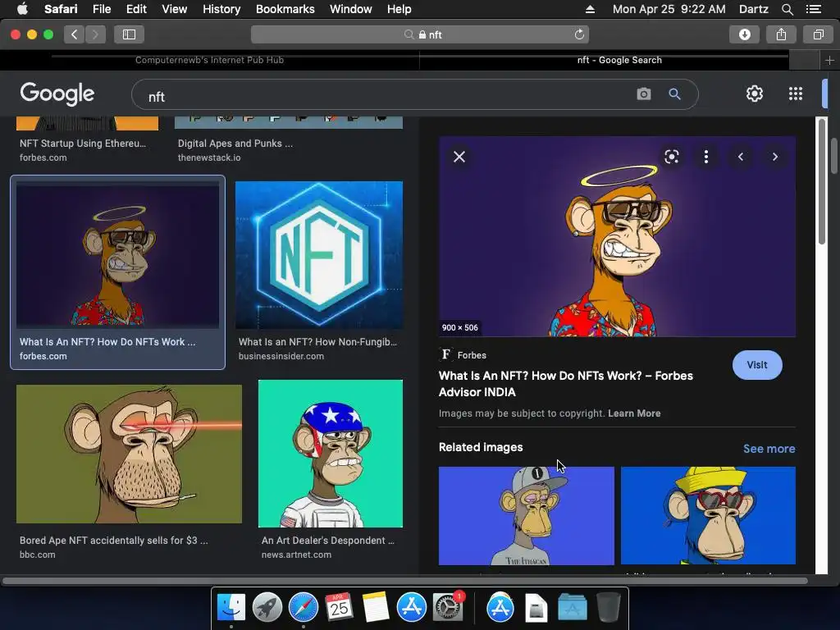The image size is (840, 630).
Task: Open the Safari share button
Action: [781, 34]
